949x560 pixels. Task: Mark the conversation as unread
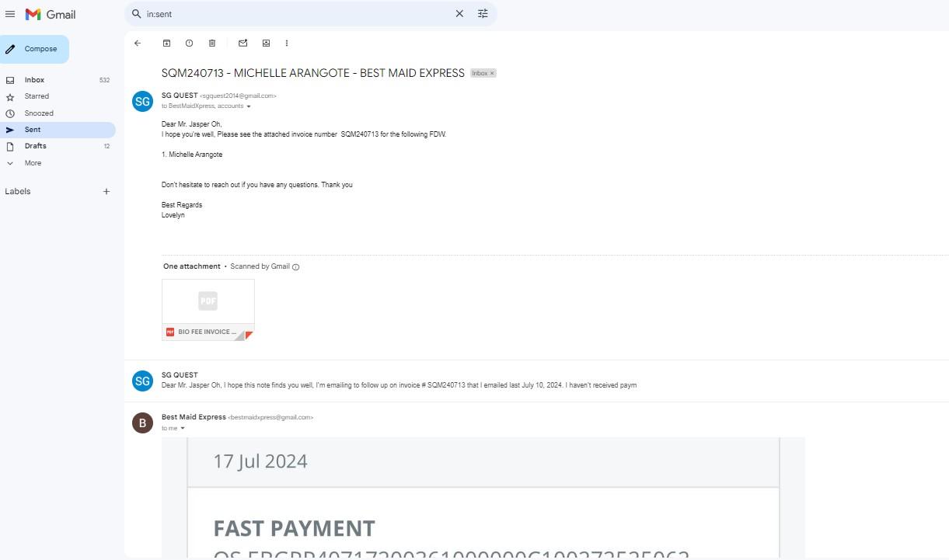click(x=243, y=43)
